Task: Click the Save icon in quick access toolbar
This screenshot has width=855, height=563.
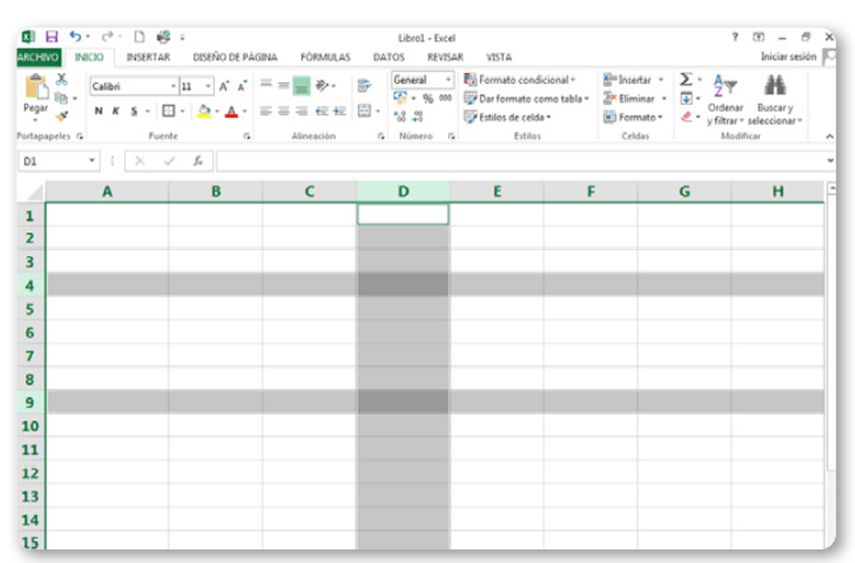Action: [52, 37]
